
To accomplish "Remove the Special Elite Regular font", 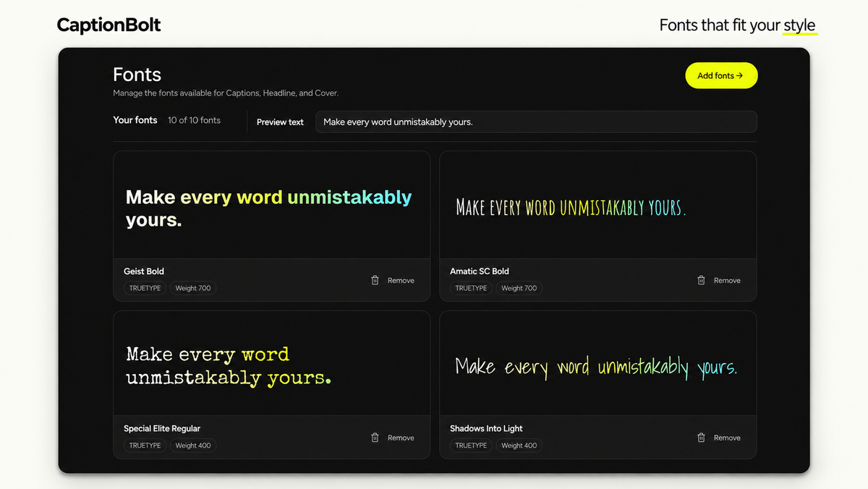I will [393, 438].
